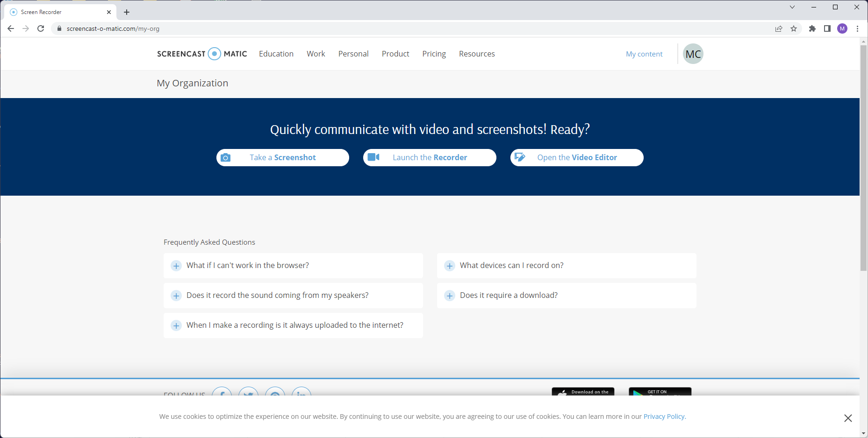
Task: Click the video camera icon on Launch the Recorder
Action: pyautogui.click(x=373, y=157)
